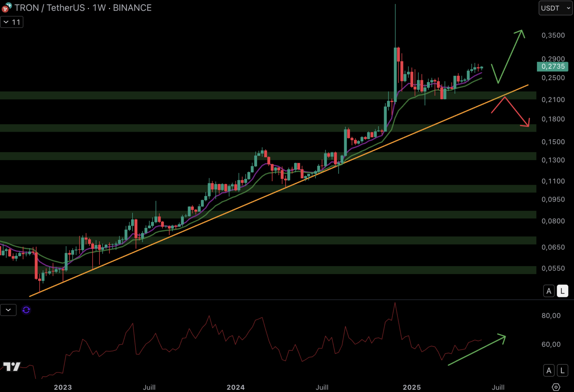The width and height of the screenshot is (574, 392).
Task: Expand the indicators legend showing 11
Action: (x=12, y=22)
